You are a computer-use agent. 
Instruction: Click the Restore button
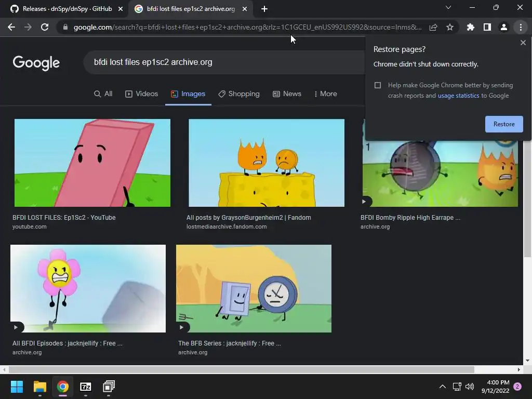click(504, 124)
